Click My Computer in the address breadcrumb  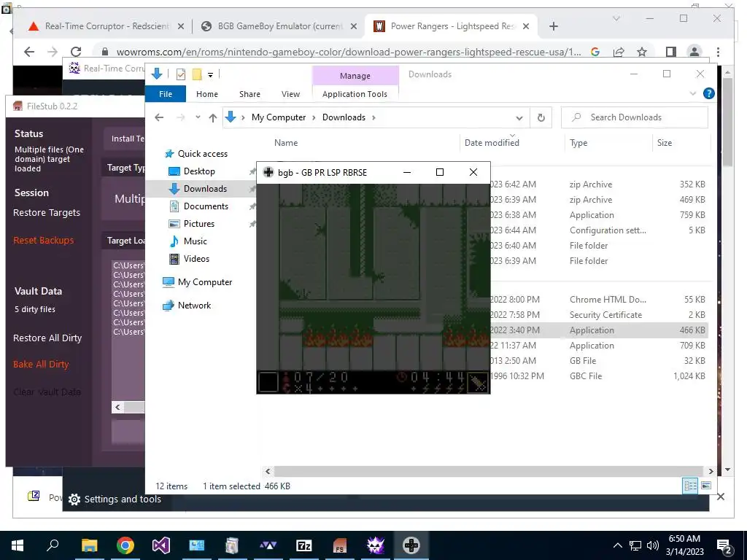coord(279,117)
